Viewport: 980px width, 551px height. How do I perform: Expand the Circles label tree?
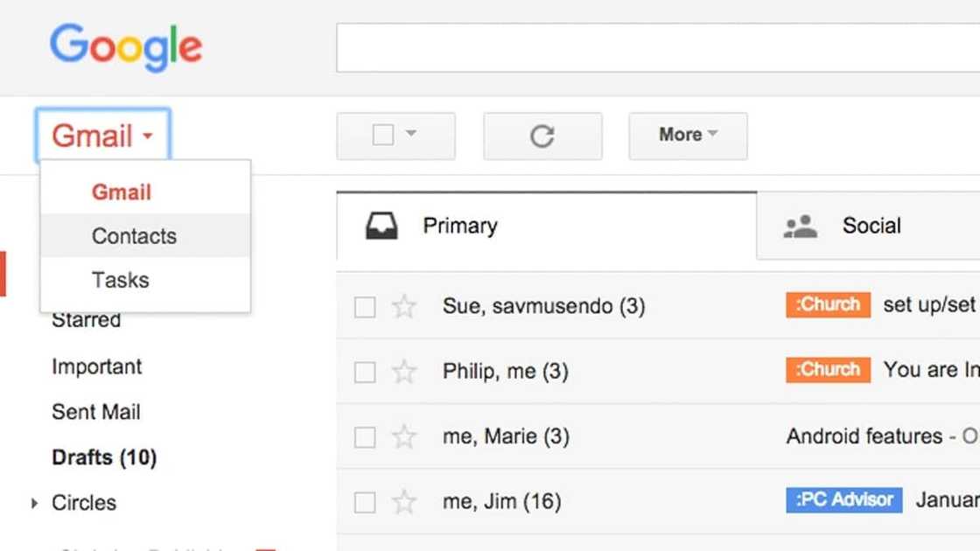(x=34, y=503)
